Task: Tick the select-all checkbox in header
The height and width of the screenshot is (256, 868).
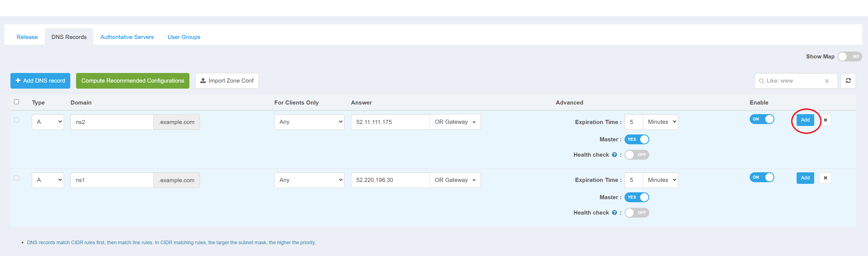Action: 16,102
